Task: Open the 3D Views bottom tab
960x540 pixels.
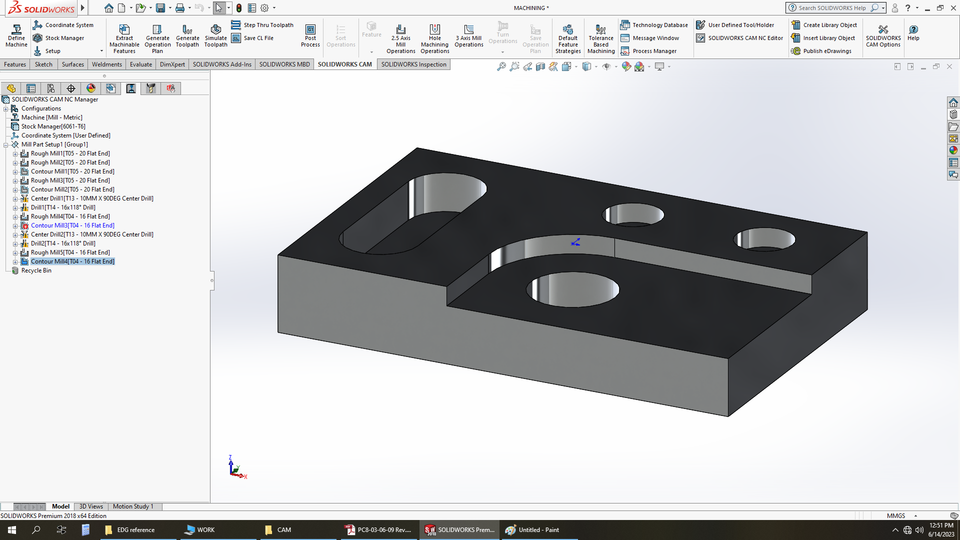Action: [91, 506]
